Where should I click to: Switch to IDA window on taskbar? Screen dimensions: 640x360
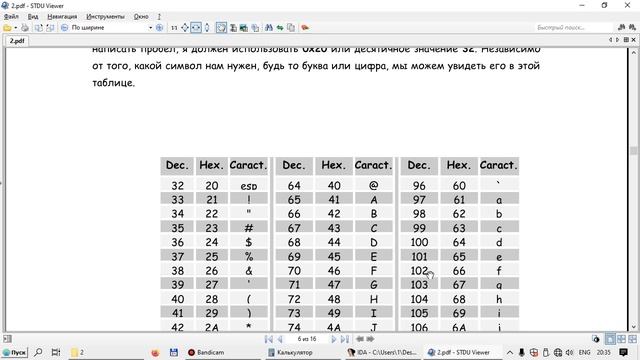pyautogui.click(x=382, y=352)
